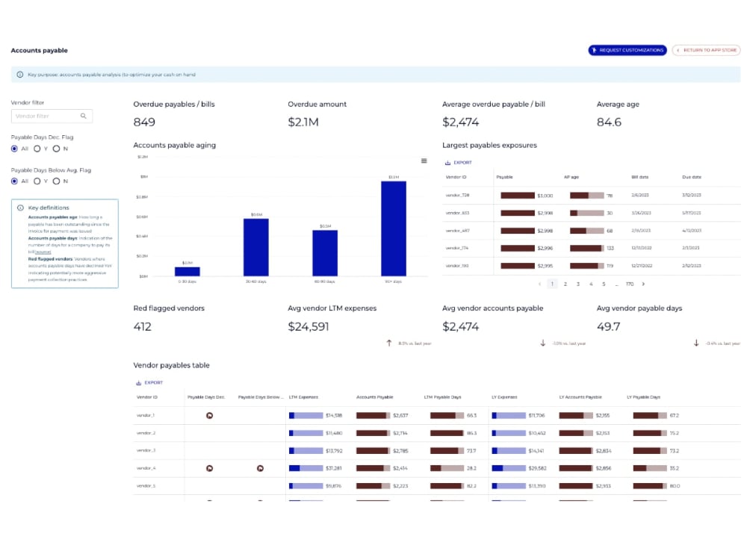747x560 pixels.
Task: Click vendor_1's red flag icon in Payable Days Dec
Action: click(209, 416)
